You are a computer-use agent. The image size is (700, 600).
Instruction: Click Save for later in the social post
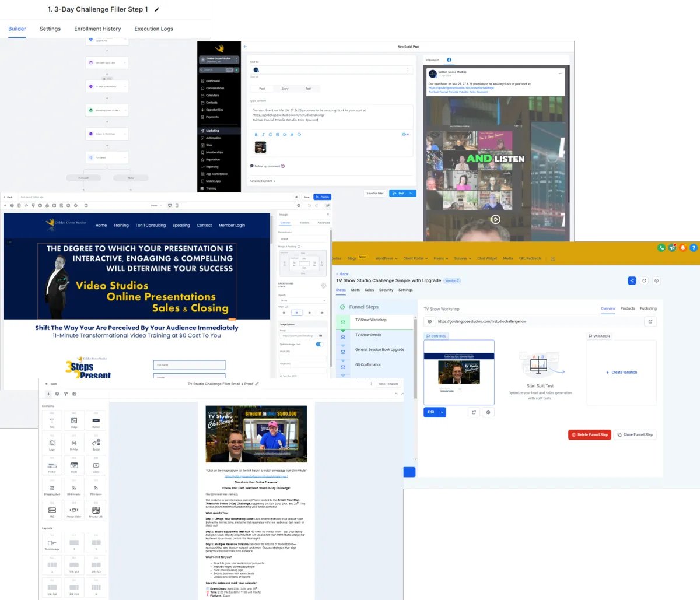pyautogui.click(x=374, y=193)
